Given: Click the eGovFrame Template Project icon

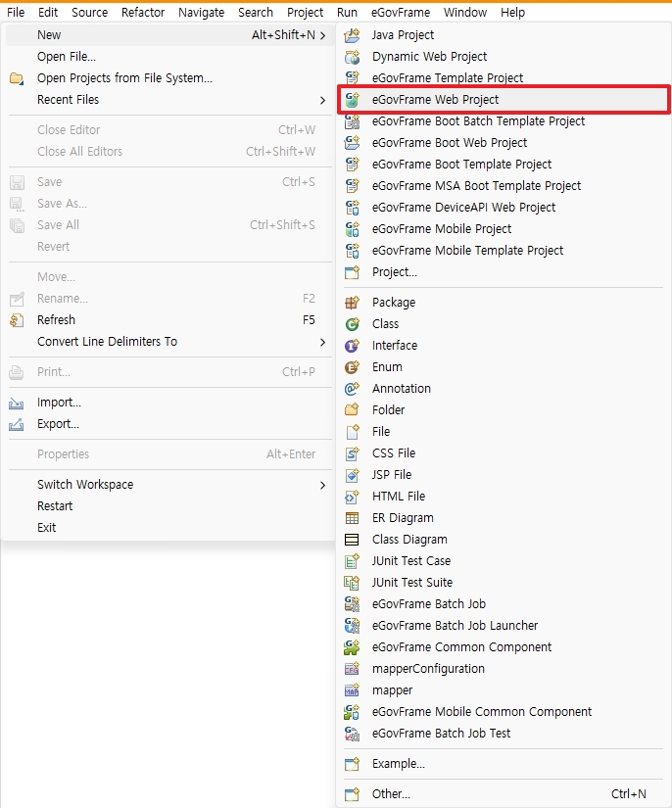Looking at the screenshot, I should click(x=352, y=77).
